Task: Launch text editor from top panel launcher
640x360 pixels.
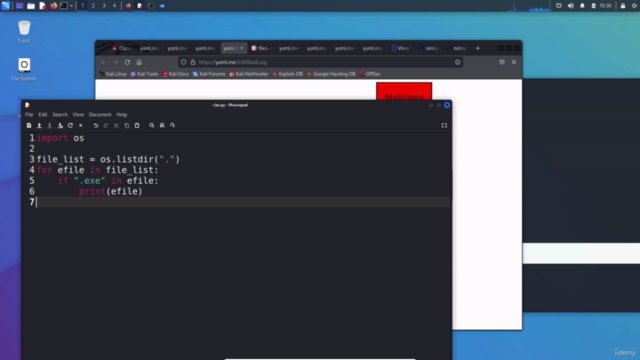Action: click(42, 6)
